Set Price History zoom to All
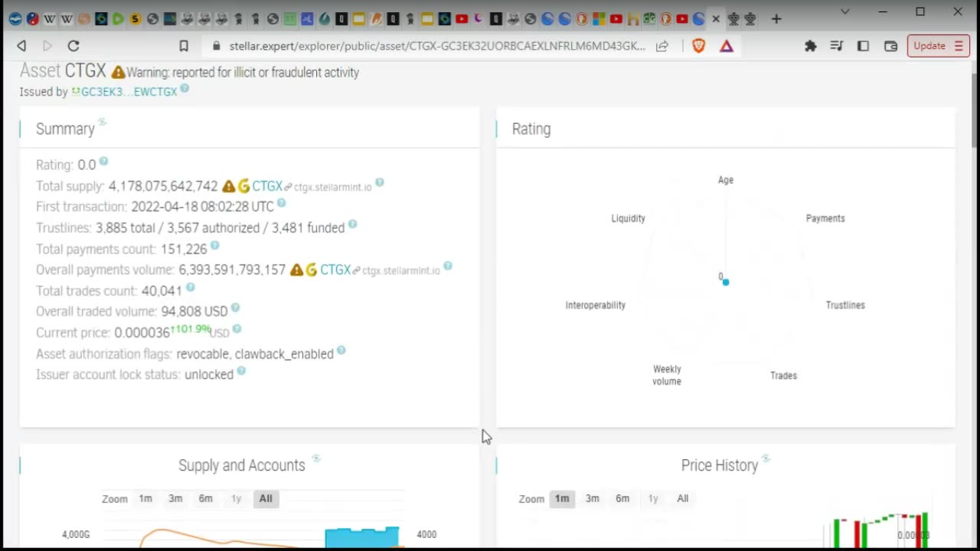 pos(683,498)
